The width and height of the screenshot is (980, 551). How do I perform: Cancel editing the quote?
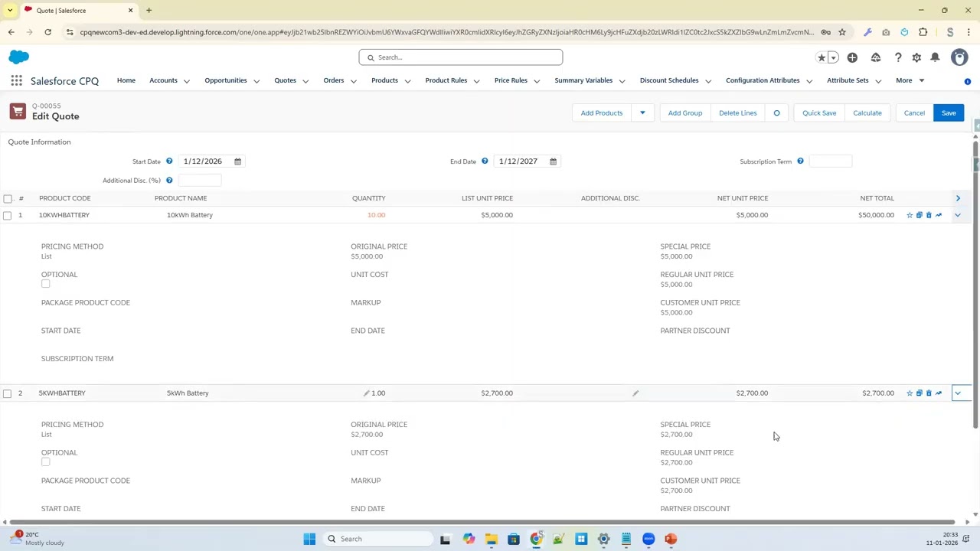coord(914,113)
